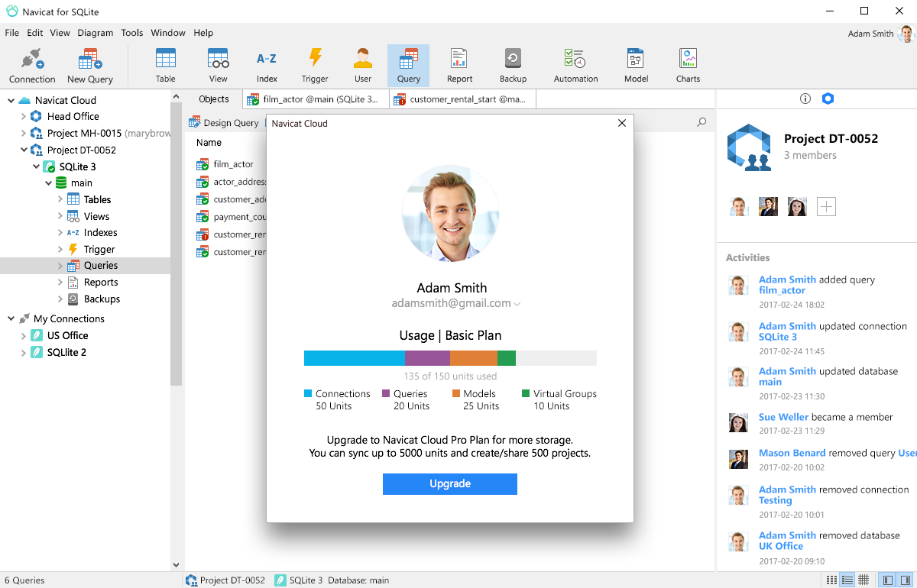Image resolution: width=917 pixels, height=588 pixels.
Task: Switch to the Objects tab
Action: 214,99
